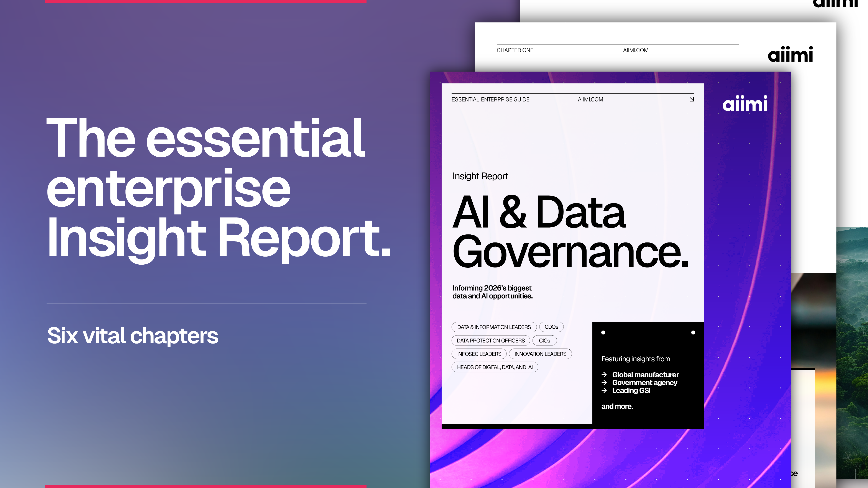Viewport: 868px width, 488px height.
Task: Select the INNOVATION LEADERS tag
Action: click(x=540, y=354)
